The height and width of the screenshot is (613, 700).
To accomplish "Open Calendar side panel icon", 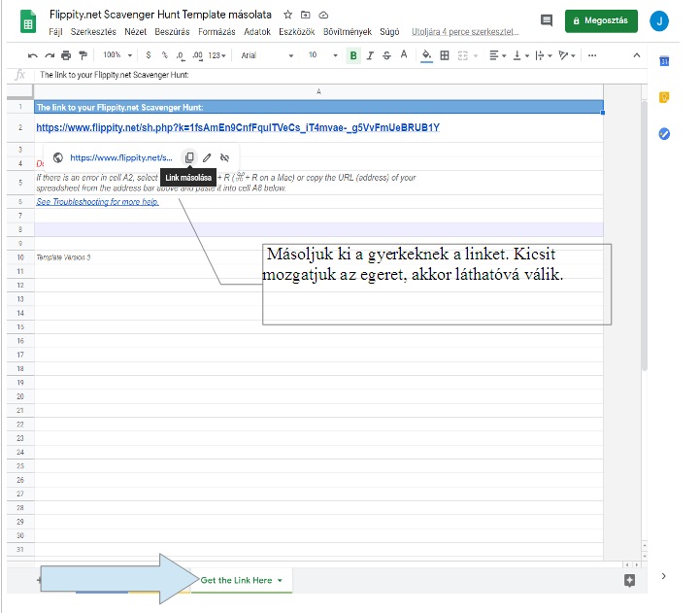I will [664, 61].
